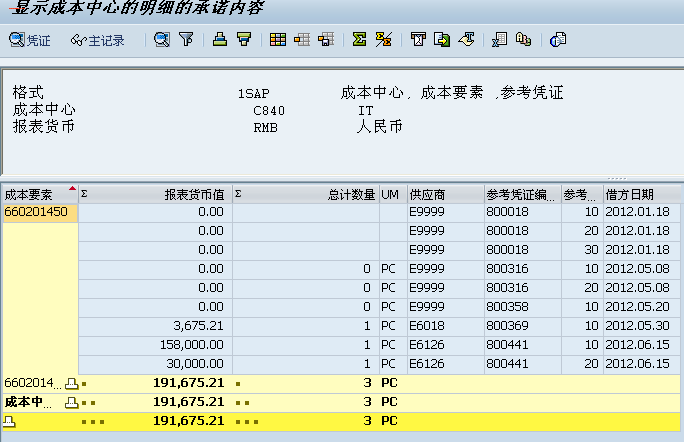Click the green sigma Total icon
This screenshot has width=684, height=442.
[359, 40]
